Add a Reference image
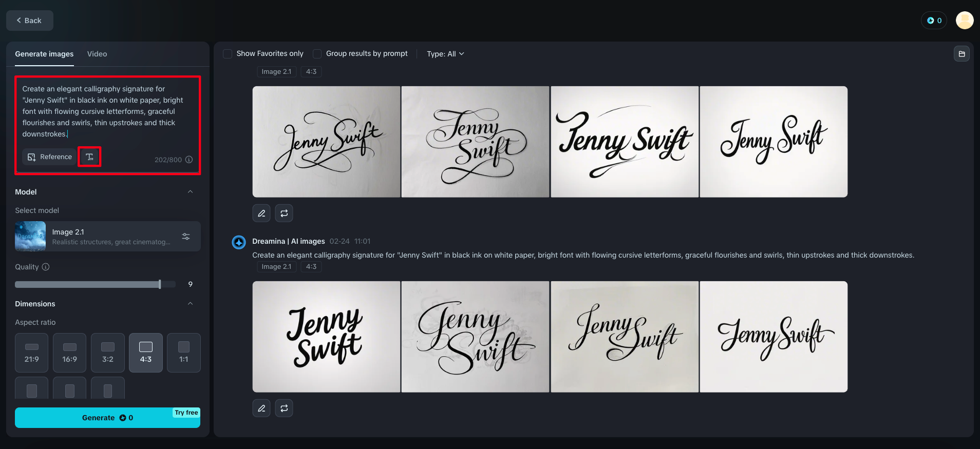 tap(50, 157)
